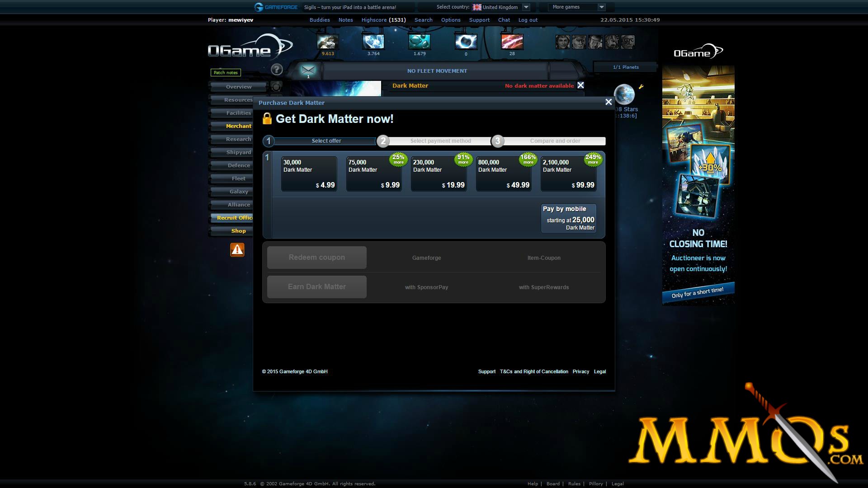Click the Deuterium resource icon
868x488 pixels.
420,42
